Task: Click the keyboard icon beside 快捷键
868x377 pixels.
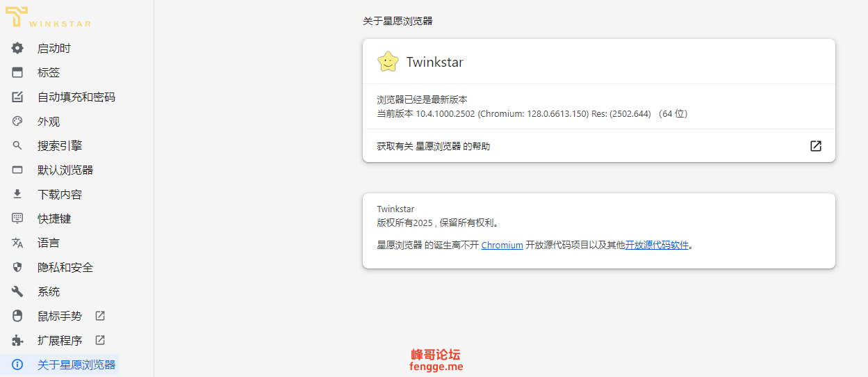Action: [17, 218]
